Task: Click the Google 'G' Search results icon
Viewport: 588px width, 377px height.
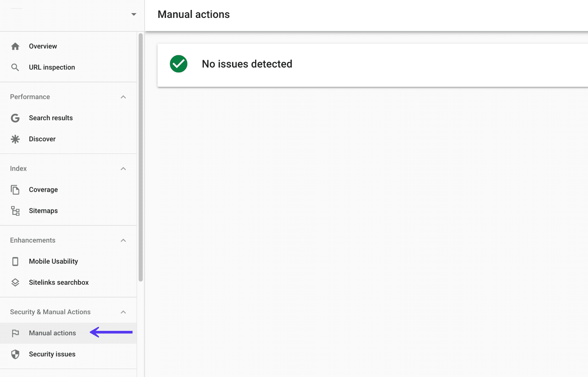Action: 15,118
